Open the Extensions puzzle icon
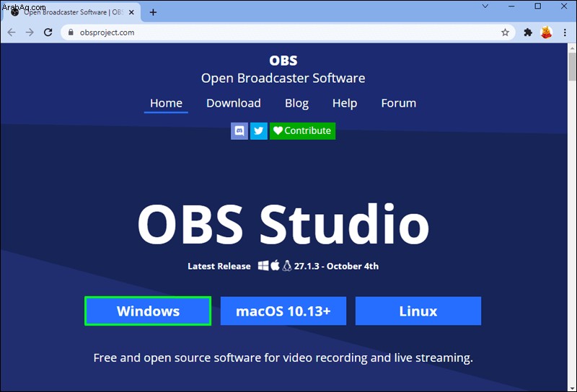 tap(528, 32)
